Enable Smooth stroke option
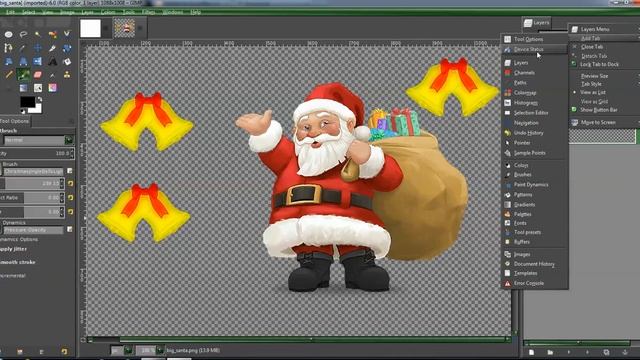This screenshot has width=640, height=360. (x=17, y=262)
